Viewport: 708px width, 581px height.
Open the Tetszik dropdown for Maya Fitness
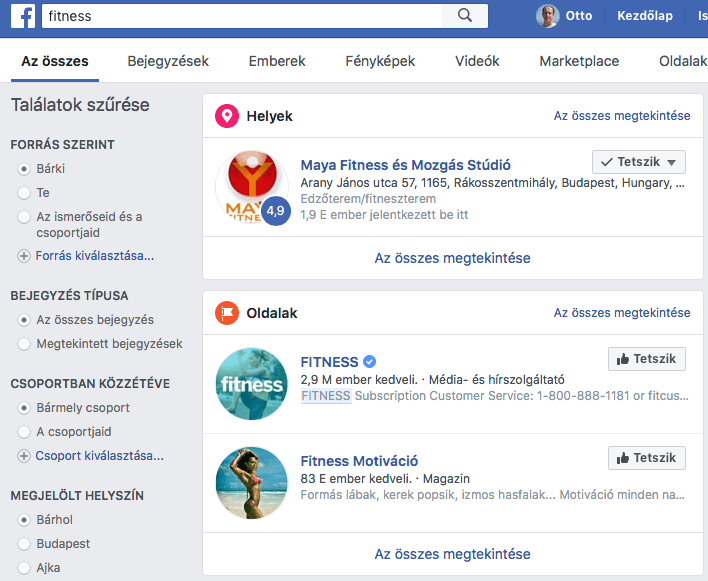[638, 162]
